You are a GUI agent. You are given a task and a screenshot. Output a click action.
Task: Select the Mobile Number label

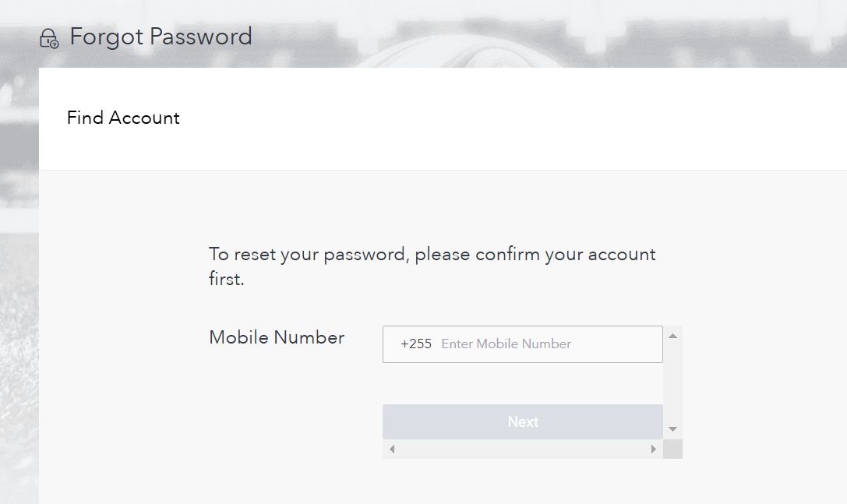click(276, 337)
